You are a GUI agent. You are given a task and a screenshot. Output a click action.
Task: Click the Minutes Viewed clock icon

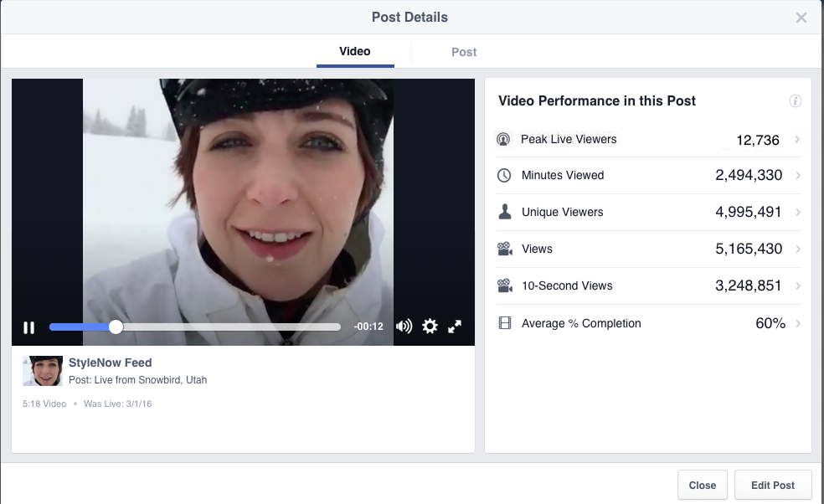click(x=503, y=175)
